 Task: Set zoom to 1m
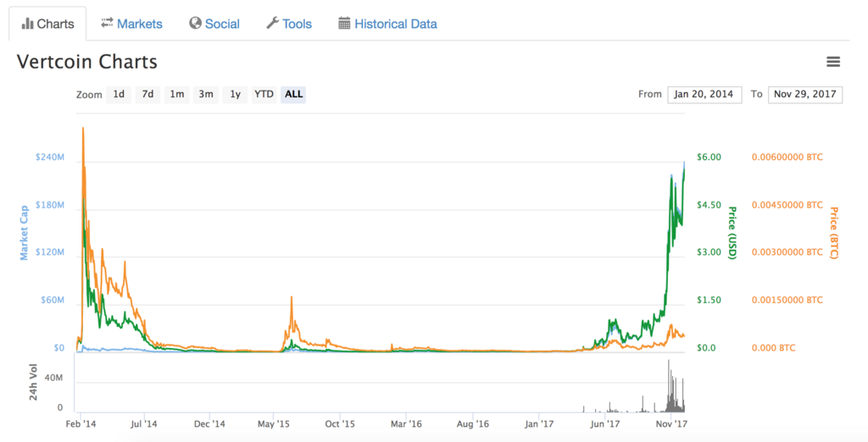click(176, 94)
